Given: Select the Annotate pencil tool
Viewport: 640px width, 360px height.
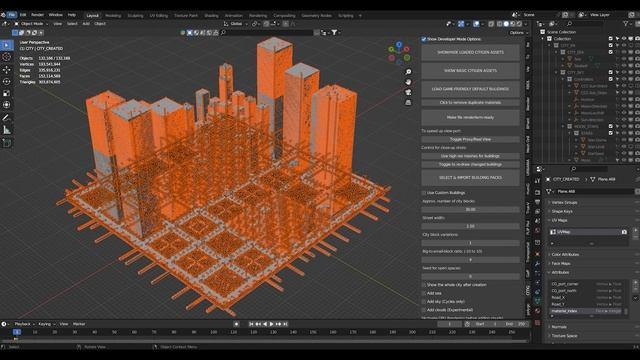Looking at the screenshot, I should tap(7, 118).
